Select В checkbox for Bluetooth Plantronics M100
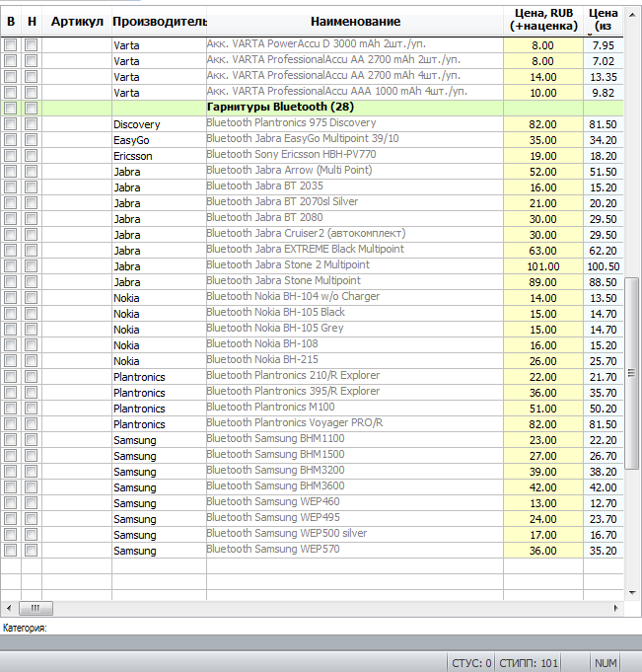The width and height of the screenshot is (642, 672). pyautogui.click(x=11, y=408)
